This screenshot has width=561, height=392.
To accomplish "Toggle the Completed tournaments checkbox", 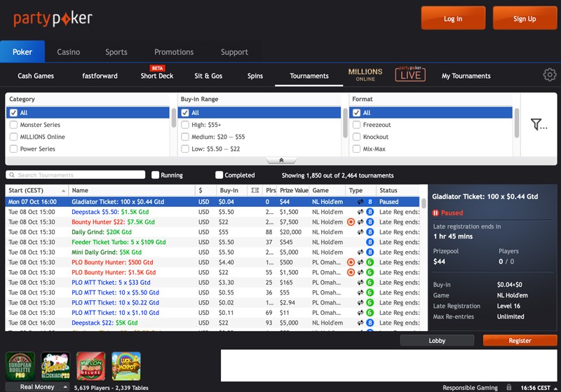I will (219, 175).
